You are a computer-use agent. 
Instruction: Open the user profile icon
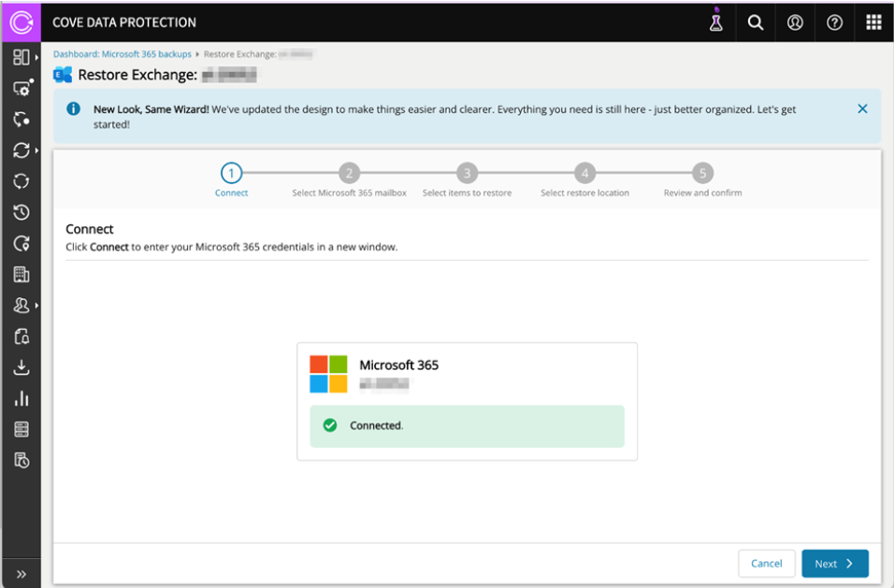click(795, 22)
